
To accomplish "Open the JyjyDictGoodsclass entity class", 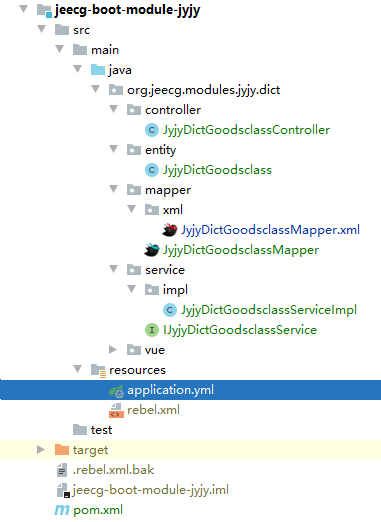I will (x=217, y=170).
